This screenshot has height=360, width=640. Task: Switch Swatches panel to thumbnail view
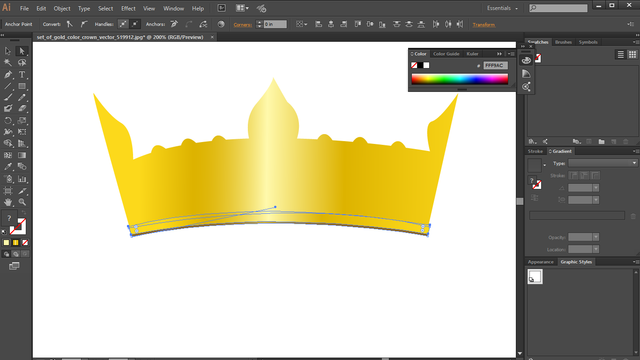632,55
